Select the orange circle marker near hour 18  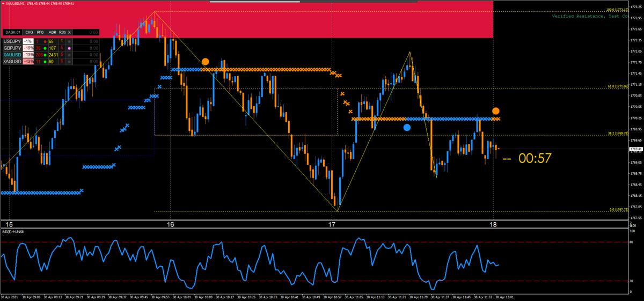tap(496, 111)
